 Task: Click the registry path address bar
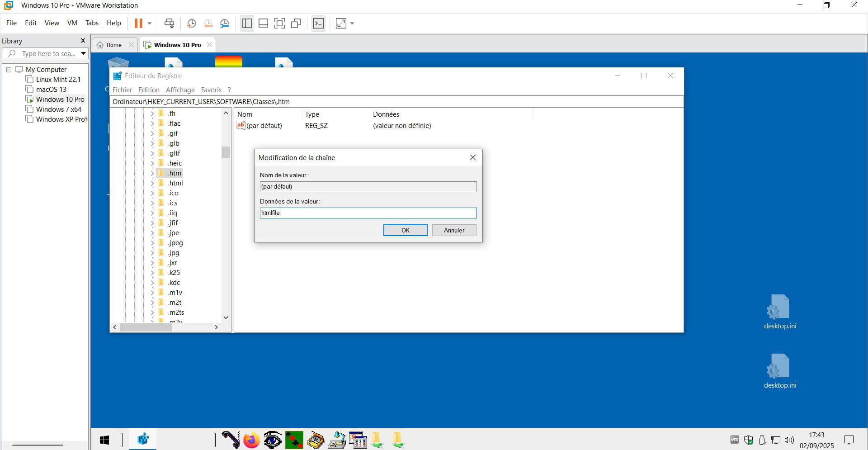(396, 102)
